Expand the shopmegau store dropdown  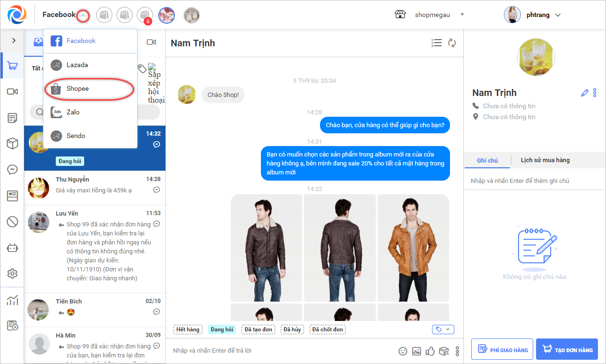tap(462, 15)
